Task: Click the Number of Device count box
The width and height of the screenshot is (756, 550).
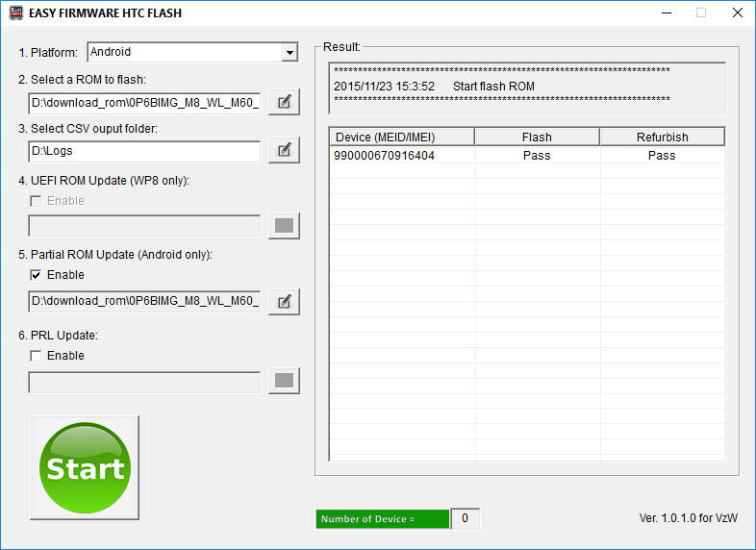Action: point(466,518)
